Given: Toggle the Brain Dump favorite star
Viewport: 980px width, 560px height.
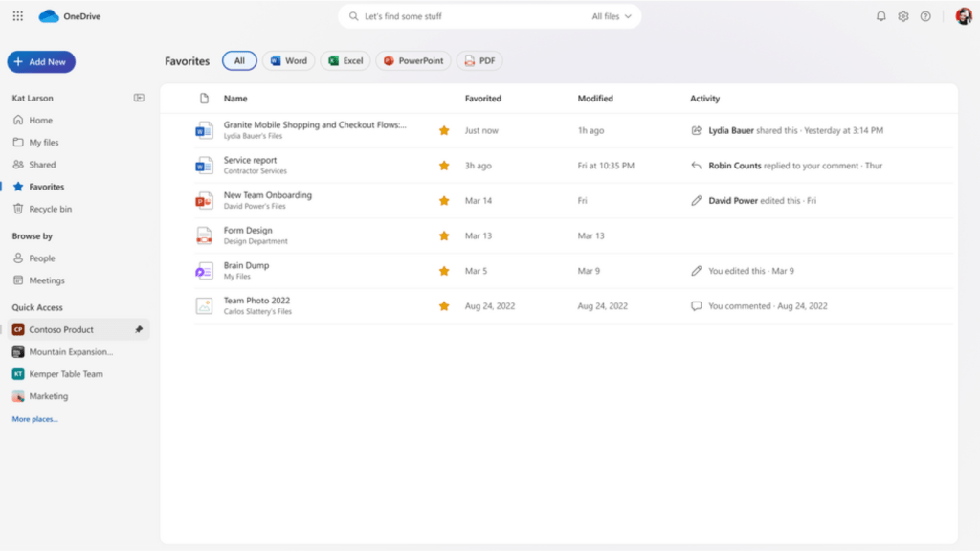Looking at the screenshot, I should tap(444, 271).
